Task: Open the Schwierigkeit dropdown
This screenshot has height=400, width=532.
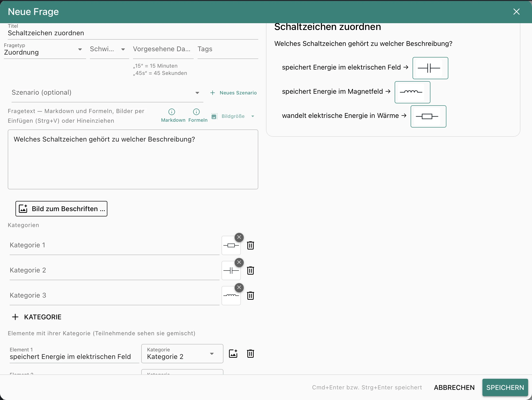Action: coord(109,50)
